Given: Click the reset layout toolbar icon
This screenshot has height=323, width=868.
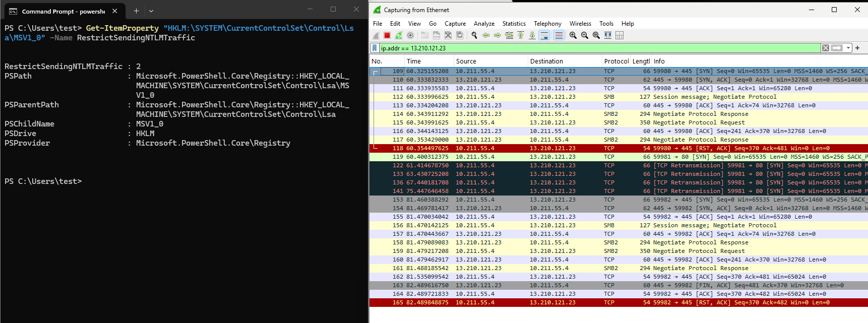Looking at the screenshot, I should [619, 35].
